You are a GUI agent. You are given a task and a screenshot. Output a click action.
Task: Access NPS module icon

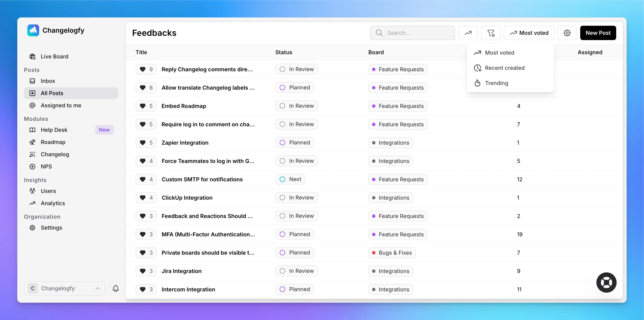[32, 166]
